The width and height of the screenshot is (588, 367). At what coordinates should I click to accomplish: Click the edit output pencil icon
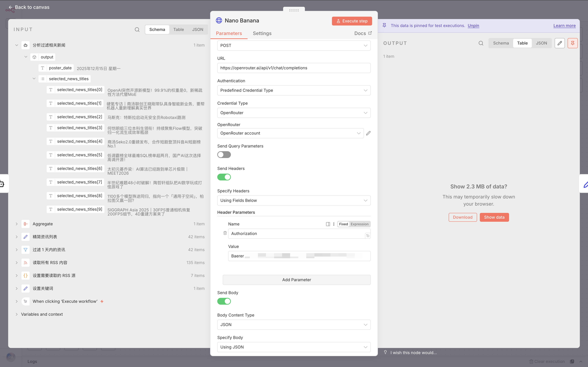point(560,43)
